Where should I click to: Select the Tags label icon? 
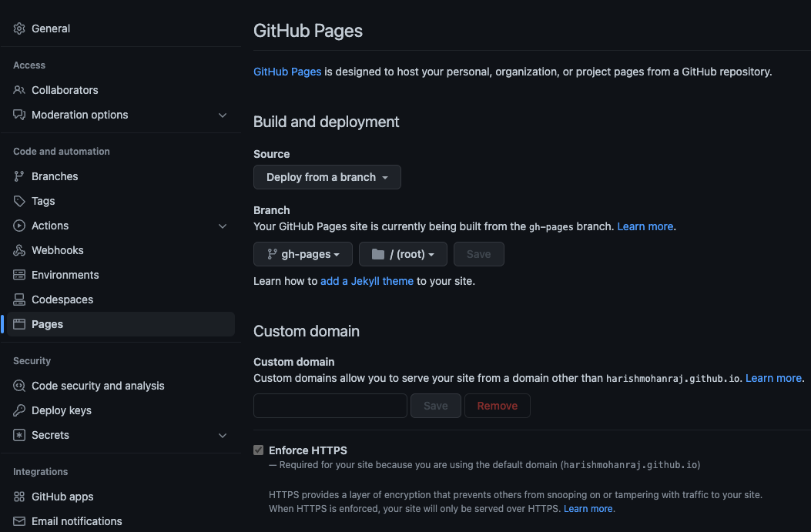pos(18,200)
